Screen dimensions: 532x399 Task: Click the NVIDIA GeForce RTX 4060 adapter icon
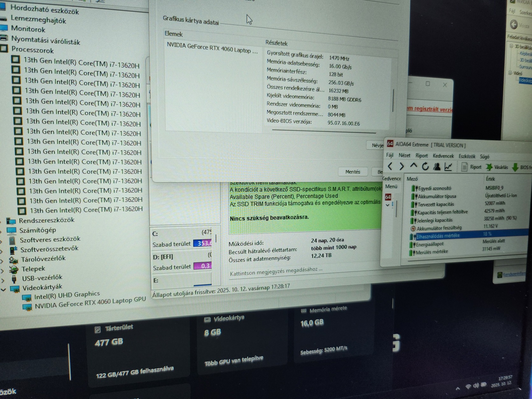(x=27, y=307)
